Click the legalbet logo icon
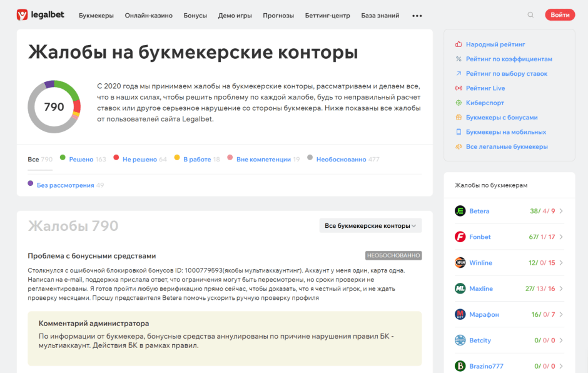Viewport: 588px width, 373px height. [x=22, y=15]
